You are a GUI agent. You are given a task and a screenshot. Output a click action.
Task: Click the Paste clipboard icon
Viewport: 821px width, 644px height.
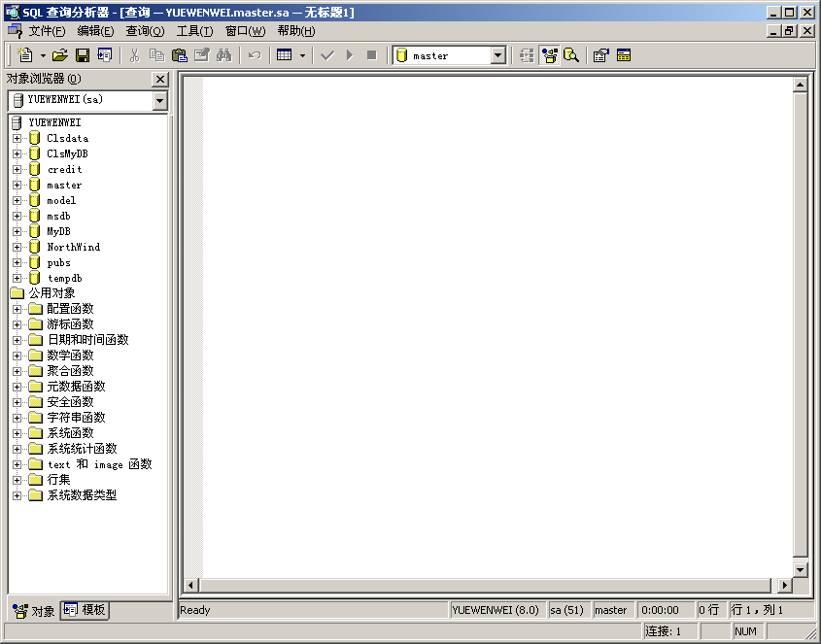(179, 55)
